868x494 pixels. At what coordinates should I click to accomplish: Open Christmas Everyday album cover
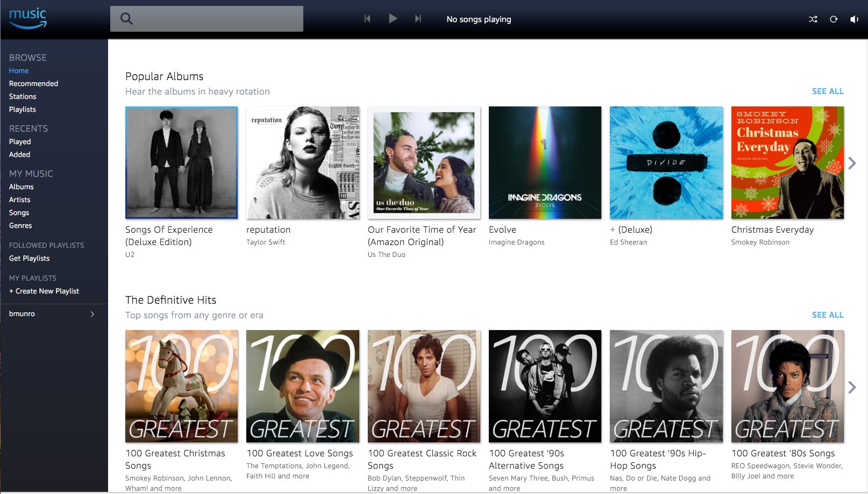(787, 163)
